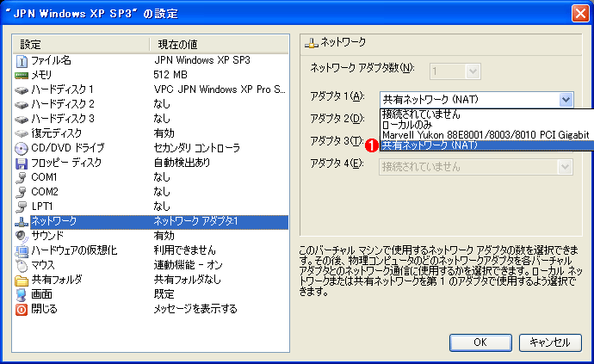Viewport: 594px width, 364px height.
Task: Click the ファイル名 document icon
Action: [22, 60]
